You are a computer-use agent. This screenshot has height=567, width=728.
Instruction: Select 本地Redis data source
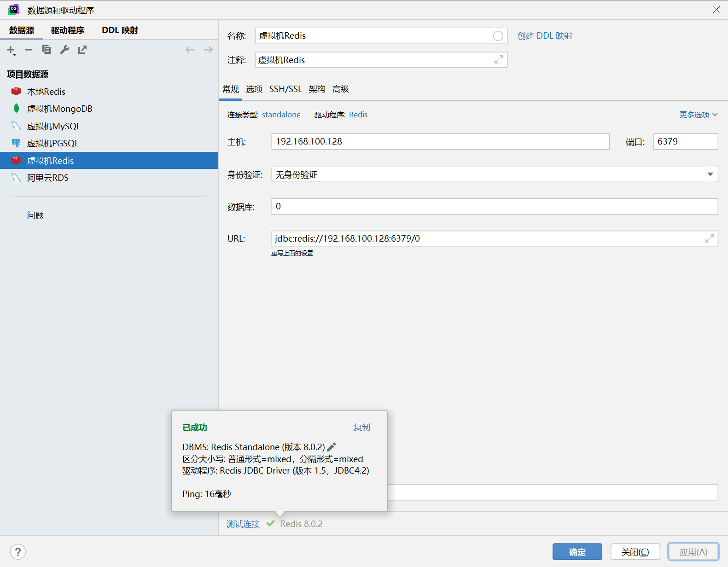tap(109, 92)
